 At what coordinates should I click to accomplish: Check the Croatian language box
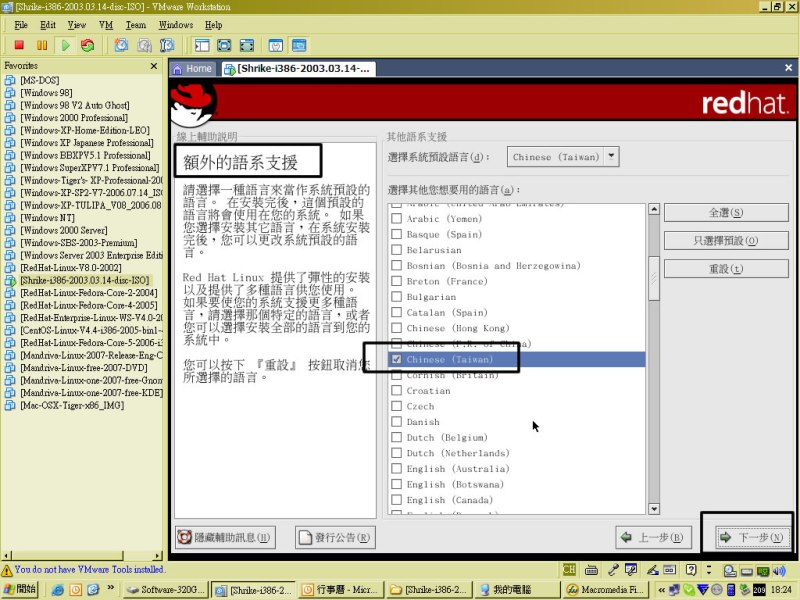(x=396, y=391)
